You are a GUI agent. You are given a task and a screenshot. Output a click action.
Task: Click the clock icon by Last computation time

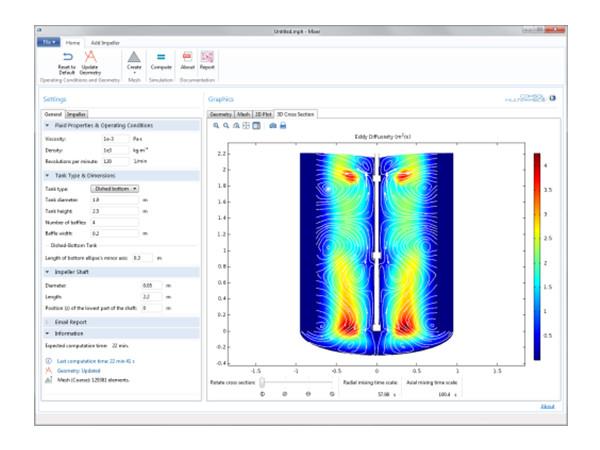[49, 361]
